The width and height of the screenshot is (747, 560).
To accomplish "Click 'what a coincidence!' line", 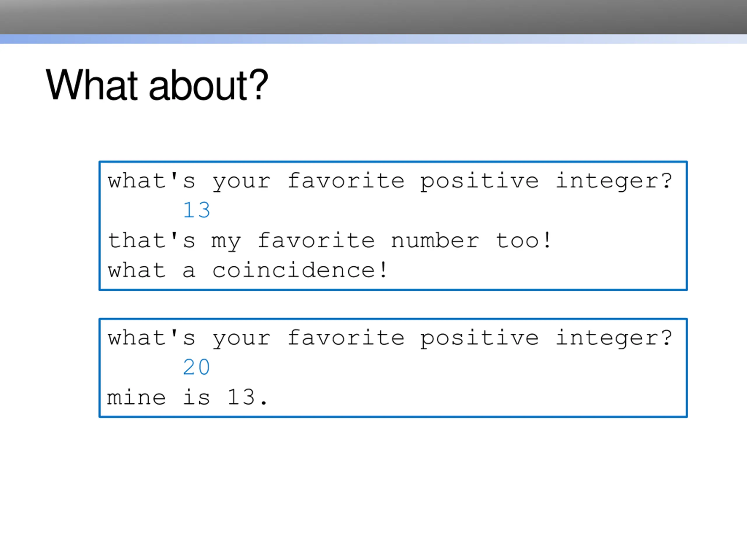I will [247, 270].
